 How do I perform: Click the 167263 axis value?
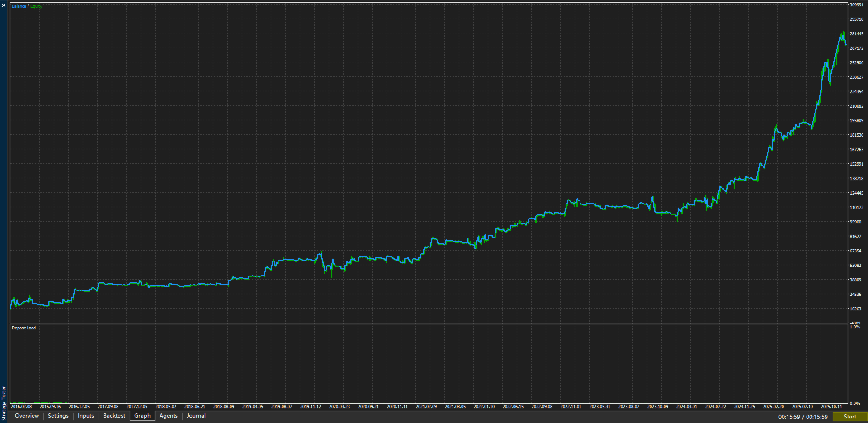[x=857, y=150]
